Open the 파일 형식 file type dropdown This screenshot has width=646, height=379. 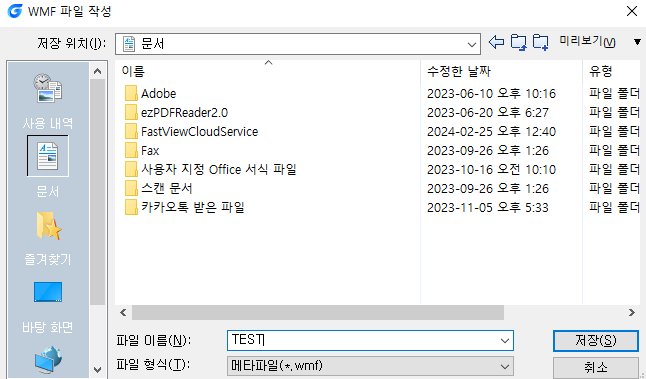(x=504, y=366)
